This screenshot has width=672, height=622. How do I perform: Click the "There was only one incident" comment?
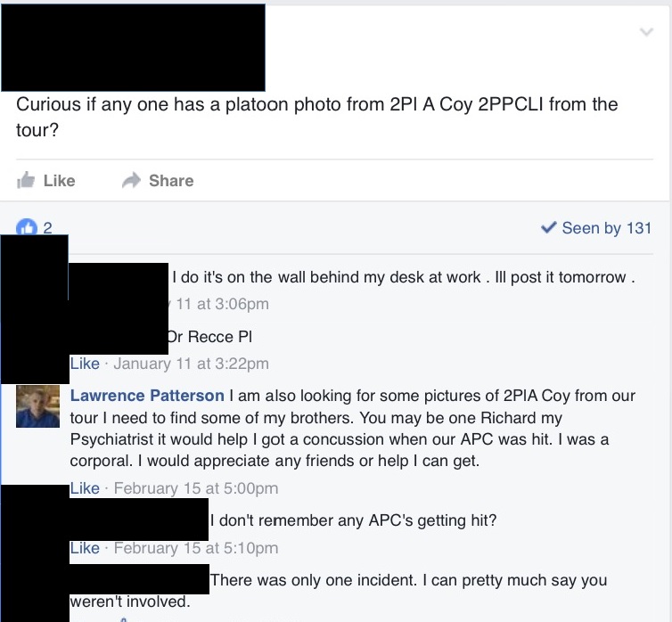[x=408, y=581]
